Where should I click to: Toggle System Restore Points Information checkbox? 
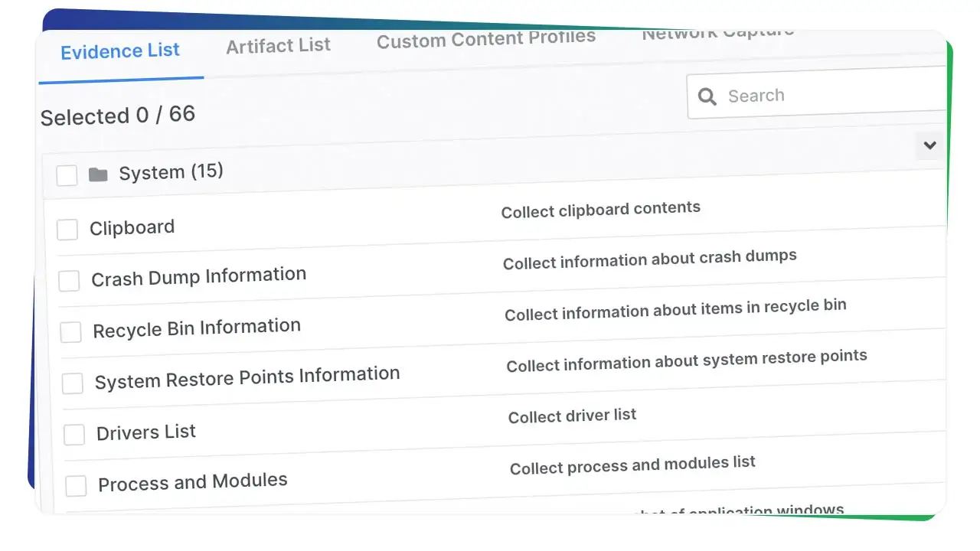[x=72, y=383]
